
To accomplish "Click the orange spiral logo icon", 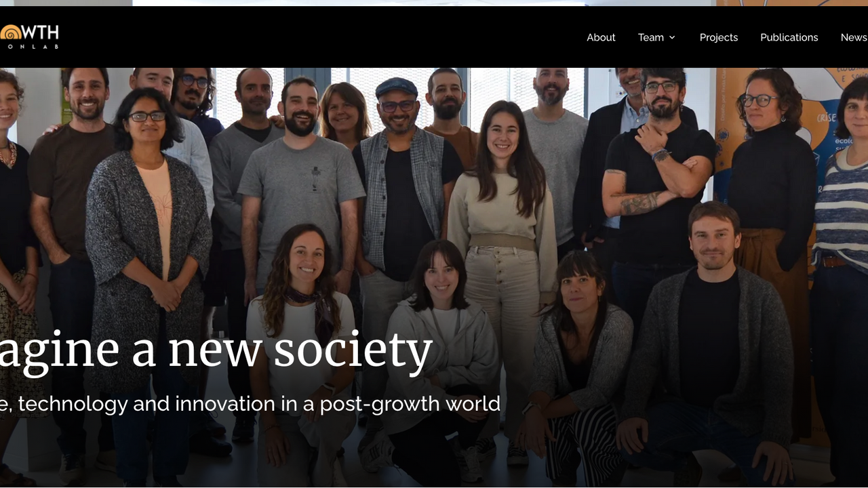I will [9, 33].
